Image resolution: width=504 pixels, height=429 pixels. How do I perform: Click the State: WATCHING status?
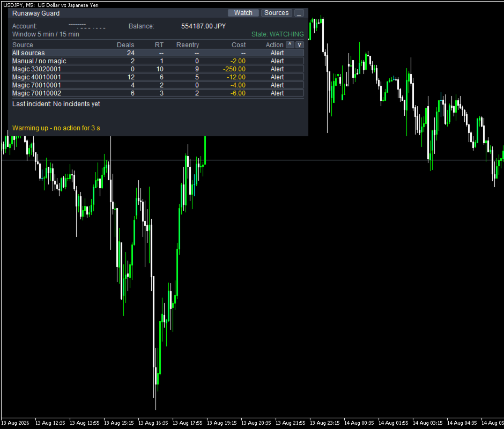(x=277, y=34)
